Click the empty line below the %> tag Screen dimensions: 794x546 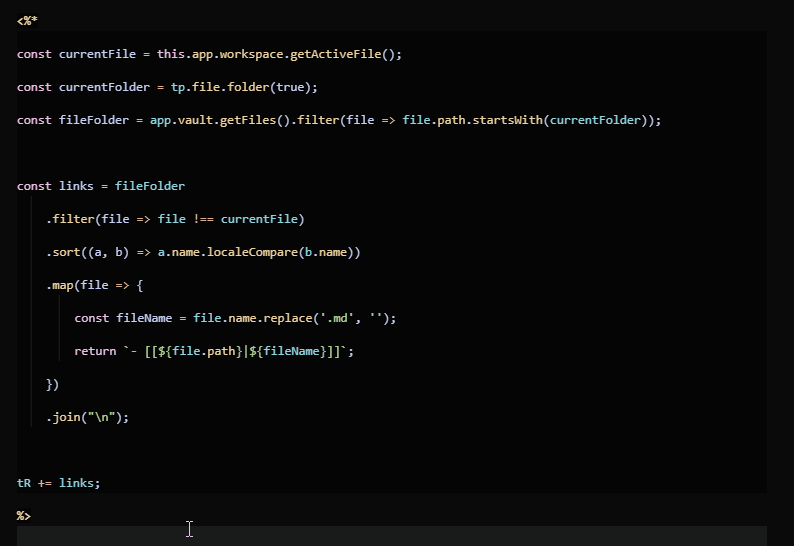pos(391,536)
